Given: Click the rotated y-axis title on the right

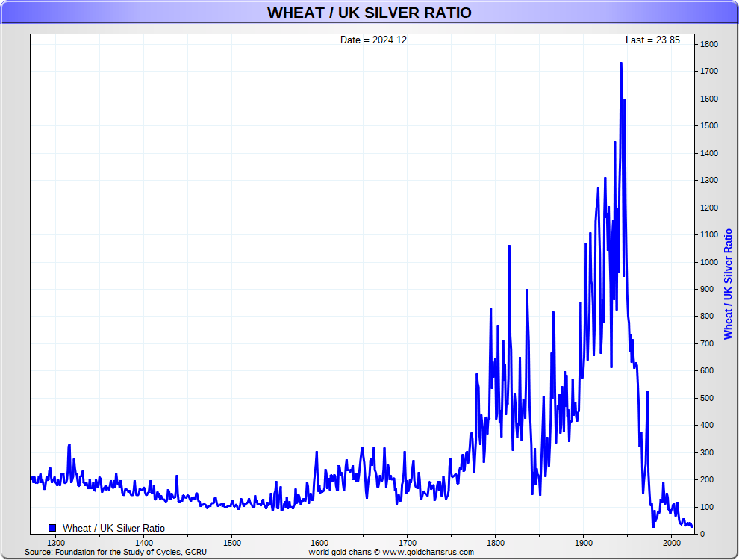Looking at the screenshot, I should [728, 284].
